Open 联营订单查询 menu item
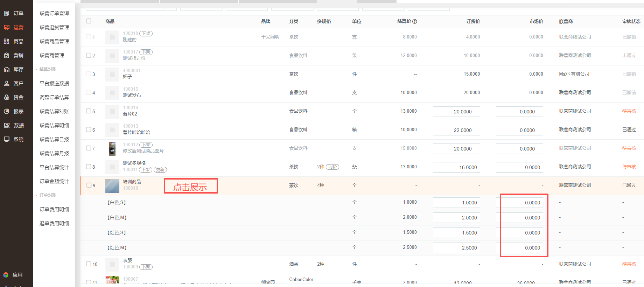644x287 pixels. tap(54, 13)
